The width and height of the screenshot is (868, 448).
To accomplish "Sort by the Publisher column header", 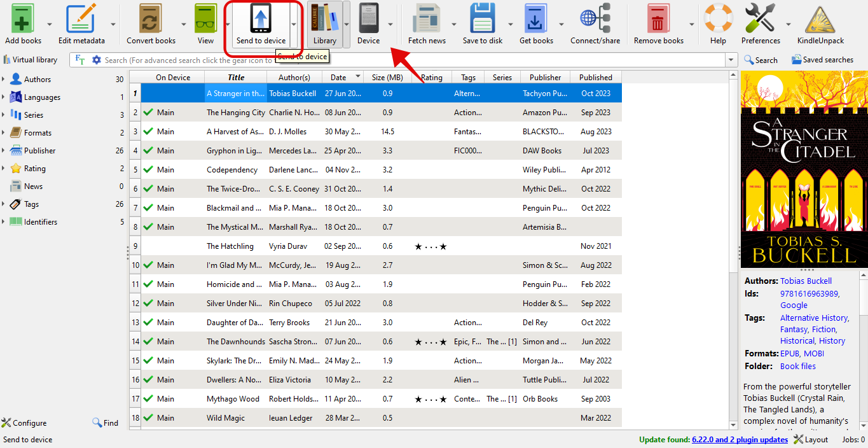I will [545, 78].
